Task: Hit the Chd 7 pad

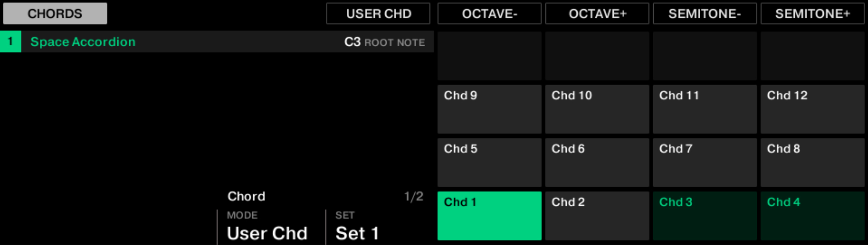Action: 705,162
